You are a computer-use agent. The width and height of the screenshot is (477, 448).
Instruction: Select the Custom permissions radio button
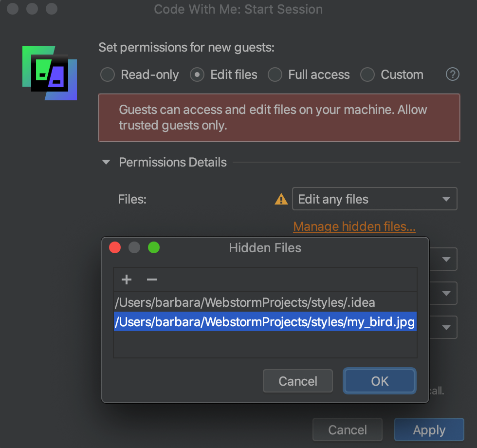[367, 75]
